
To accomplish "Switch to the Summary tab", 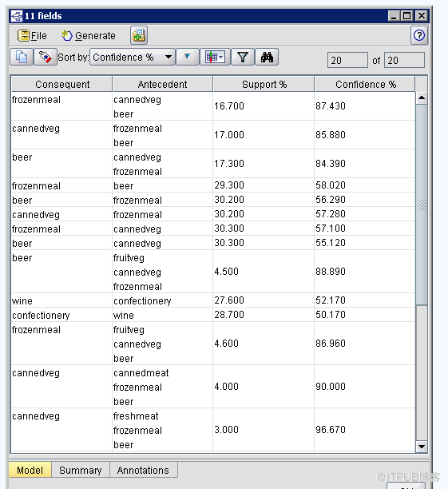I will (x=81, y=470).
